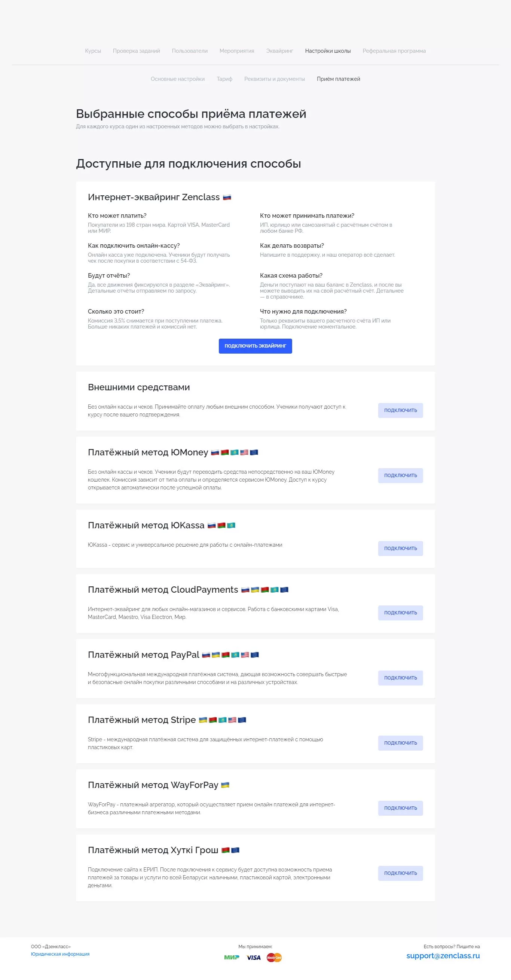Connect the Stripe payment method
This screenshot has width=511, height=980.
coord(400,743)
